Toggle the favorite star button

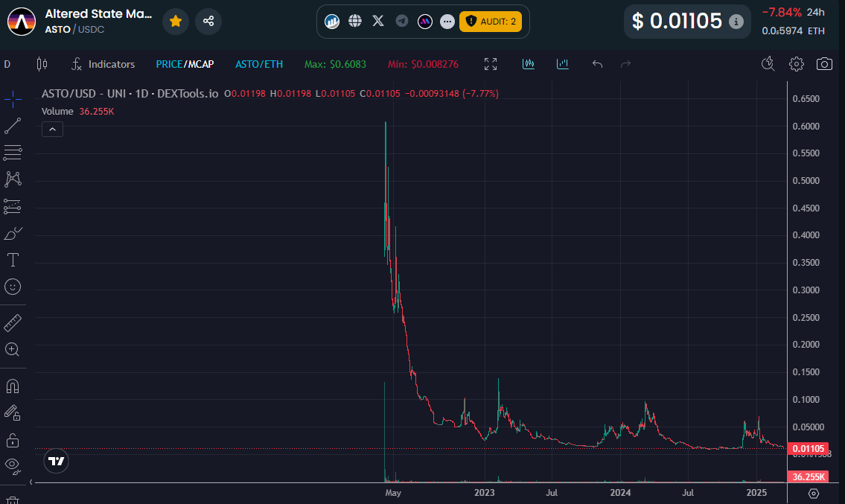click(176, 22)
